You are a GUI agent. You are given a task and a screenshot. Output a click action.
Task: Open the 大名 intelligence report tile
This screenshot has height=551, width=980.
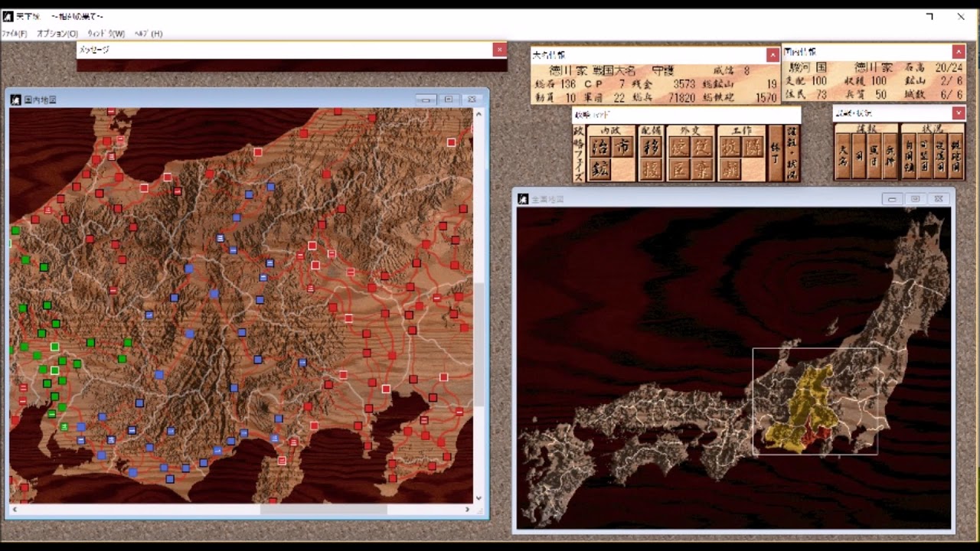point(842,157)
